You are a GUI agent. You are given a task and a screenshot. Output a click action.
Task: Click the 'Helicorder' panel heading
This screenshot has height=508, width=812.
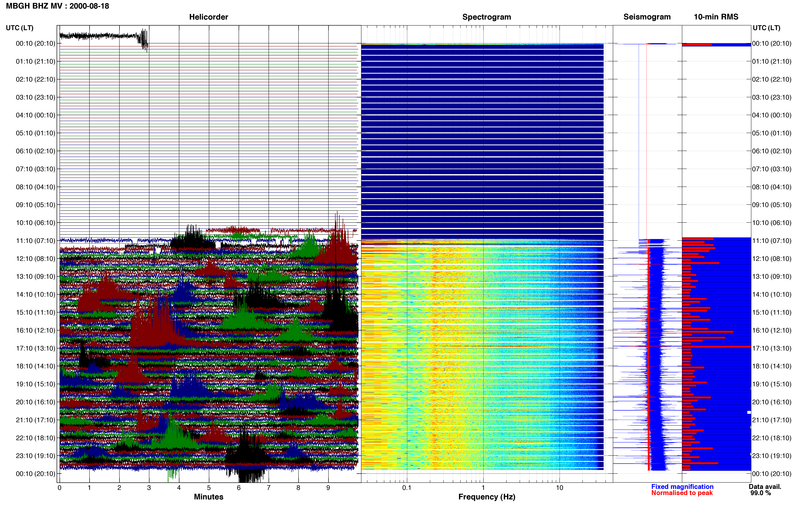click(209, 17)
